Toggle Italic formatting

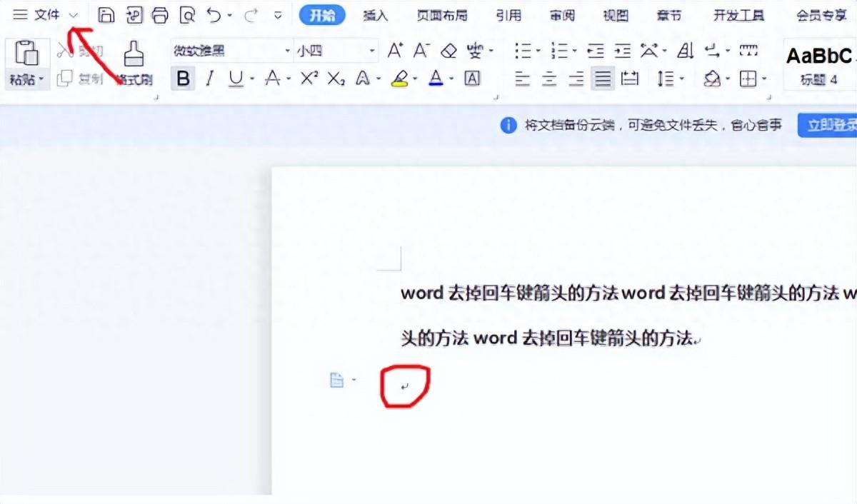tap(209, 79)
